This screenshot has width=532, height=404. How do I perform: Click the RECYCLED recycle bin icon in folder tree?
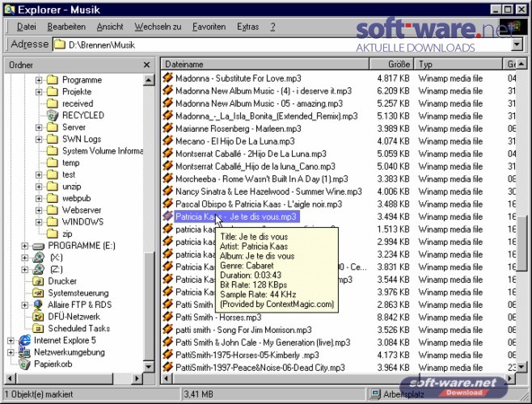[x=53, y=116]
